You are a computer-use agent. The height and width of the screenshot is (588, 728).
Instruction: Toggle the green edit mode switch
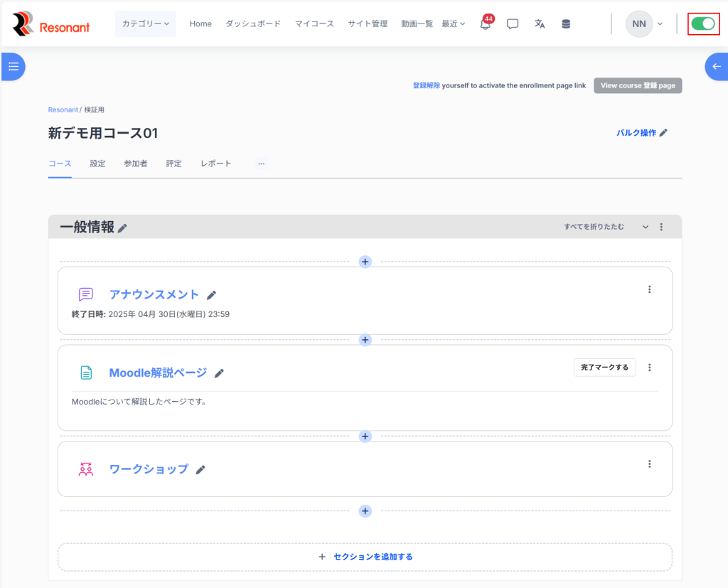click(703, 23)
